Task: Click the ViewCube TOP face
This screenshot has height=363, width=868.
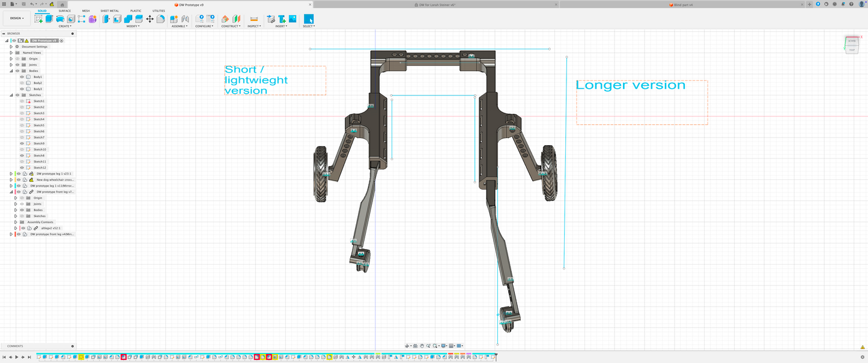Action: click(852, 49)
